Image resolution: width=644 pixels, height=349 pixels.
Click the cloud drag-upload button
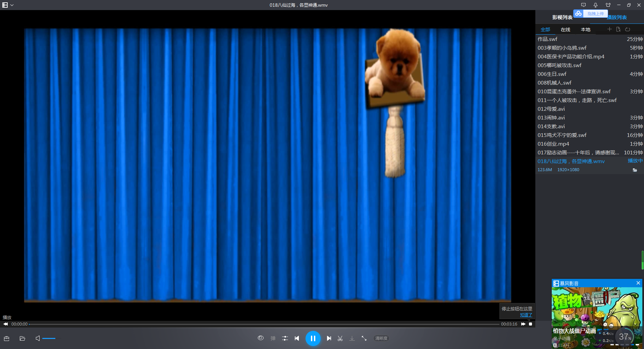591,14
